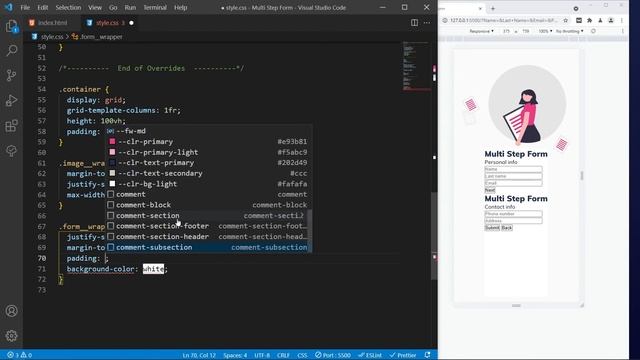640x360 pixels.
Task: Click the rotate icon in the device toolbar
Action: point(593,31)
